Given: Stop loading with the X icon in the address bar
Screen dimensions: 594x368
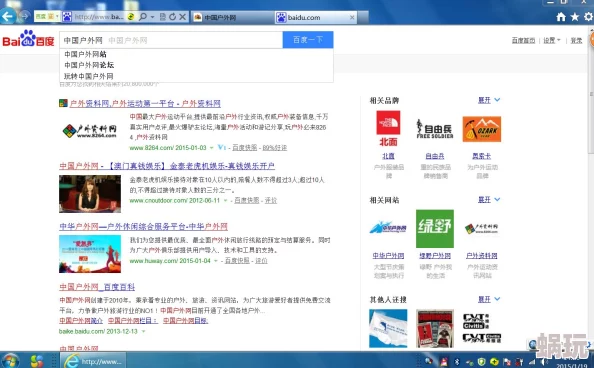Looking at the screenshot, I should pyautogui.click(x=183, y=17).
